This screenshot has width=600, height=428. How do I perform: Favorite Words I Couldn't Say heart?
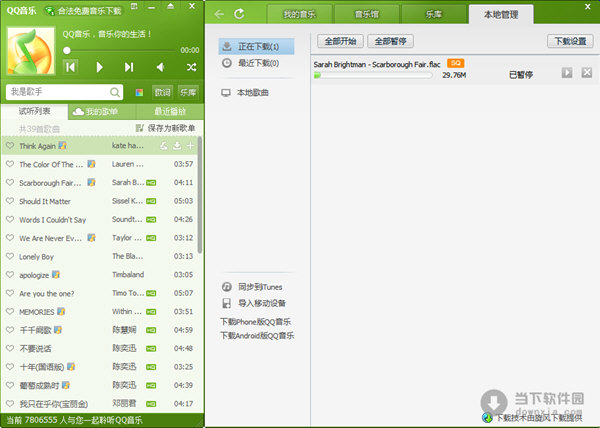point(10,219)
